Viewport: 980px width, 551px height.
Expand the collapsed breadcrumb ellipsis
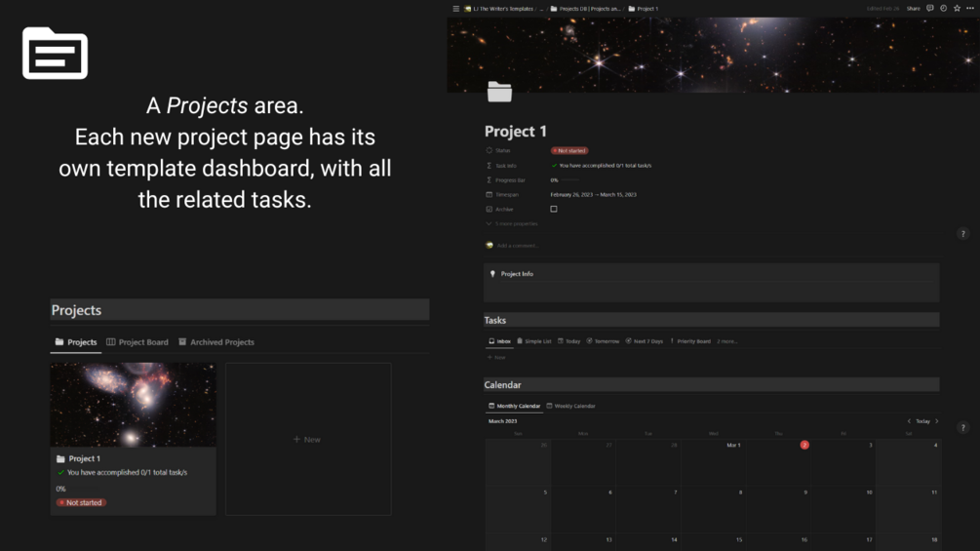click(541, 9)
